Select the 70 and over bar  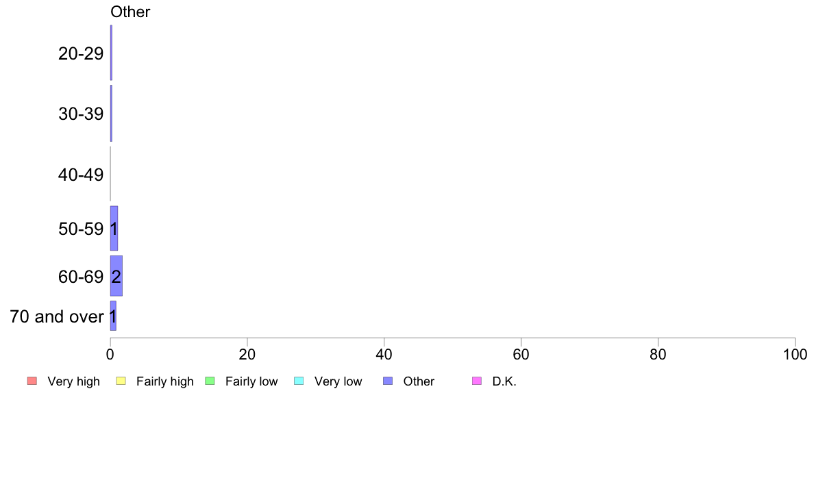tap(113, 316)
